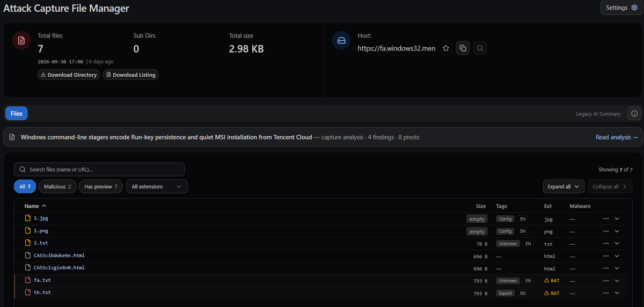
Task: Click the tk.txt file icon
Action: [x=28, y=292]
